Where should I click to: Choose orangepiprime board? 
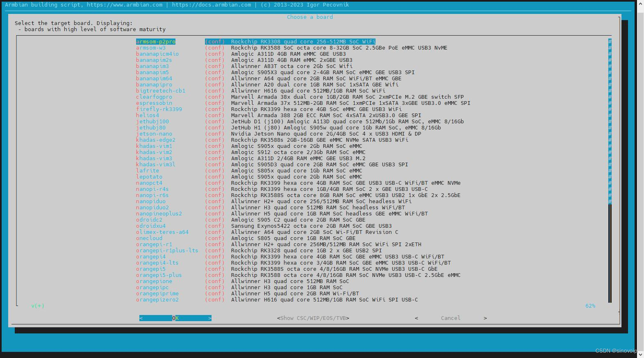point(248,293)
